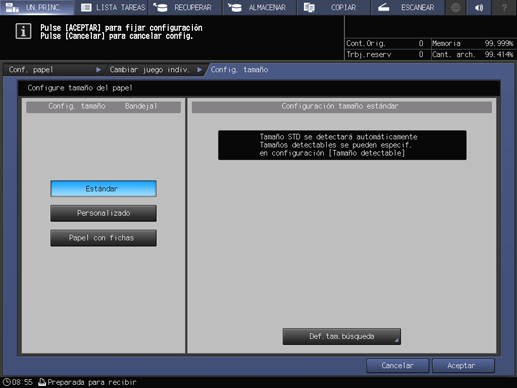Viewport: 517px width, 388px height.
Task: Click the Trbj.reserv counter row
Action: [387, 54]
